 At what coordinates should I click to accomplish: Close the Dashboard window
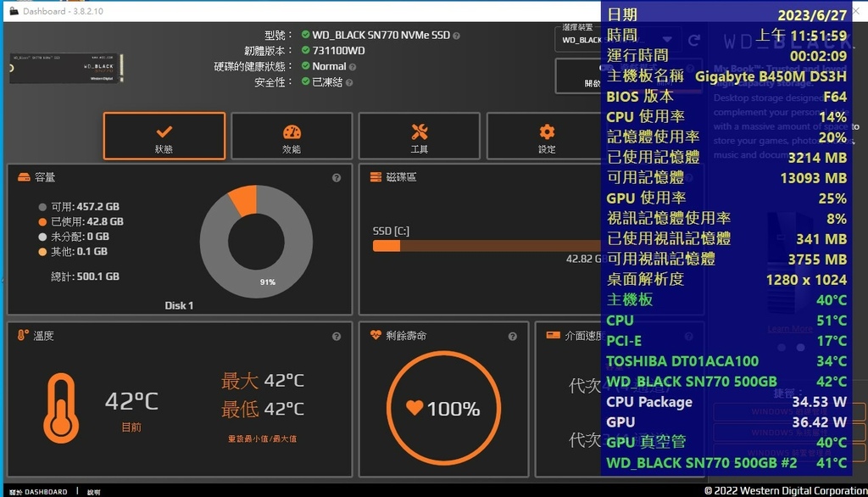coord(856,11)
